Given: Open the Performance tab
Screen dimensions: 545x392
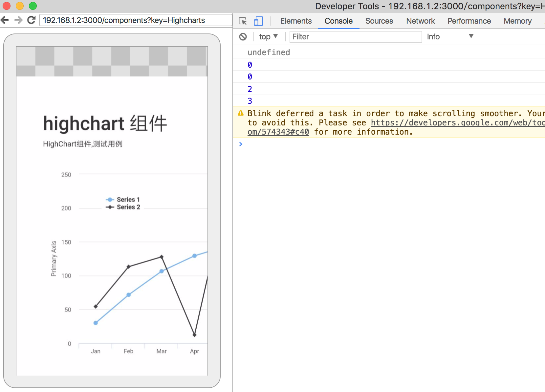Looking at the screenshot, I should point(469,21).
